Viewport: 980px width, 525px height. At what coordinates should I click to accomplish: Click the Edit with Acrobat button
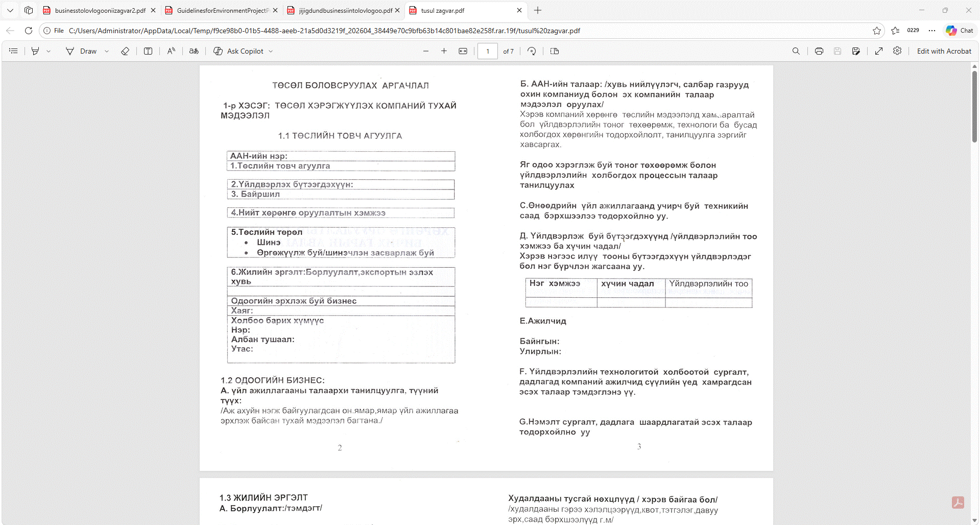coord(944,51)
